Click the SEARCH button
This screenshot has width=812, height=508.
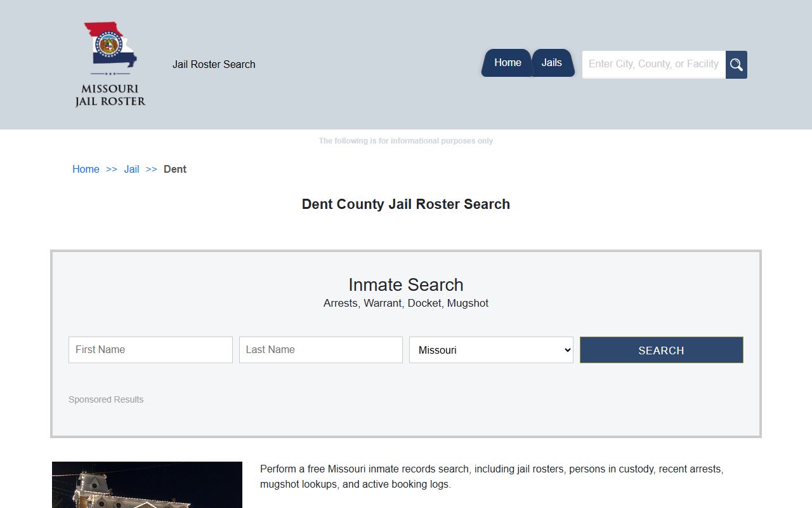pyautogui.click(x=661, y=350)
